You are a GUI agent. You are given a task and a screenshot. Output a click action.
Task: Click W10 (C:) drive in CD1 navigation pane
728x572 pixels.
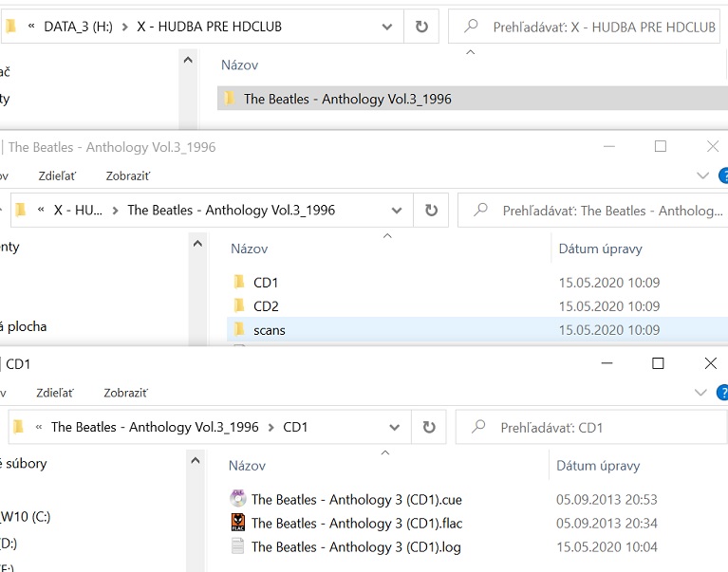(x=26, y=516)
